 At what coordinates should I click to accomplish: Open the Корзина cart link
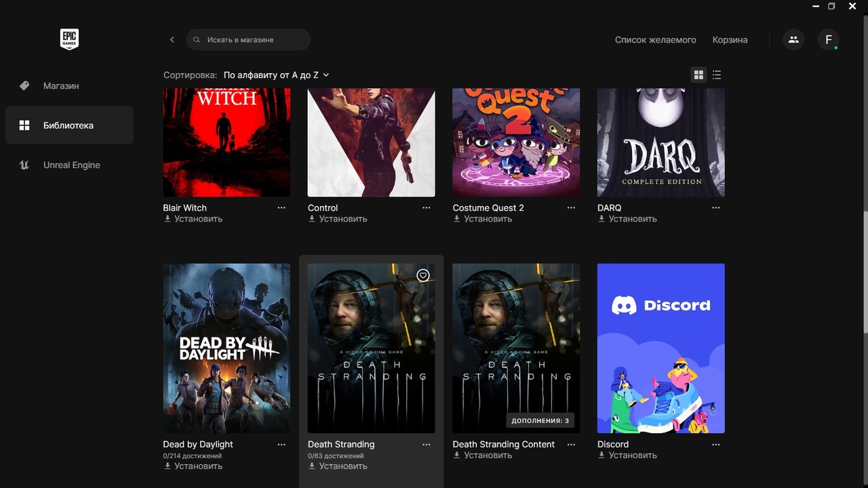coord(730,40)
